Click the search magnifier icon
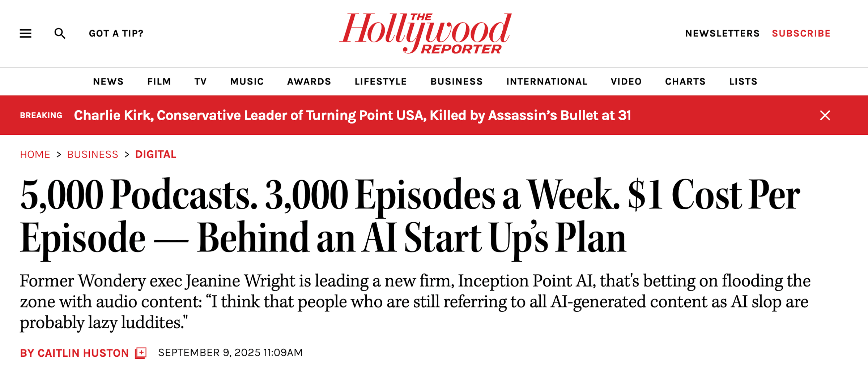 [x=60, y=34]
